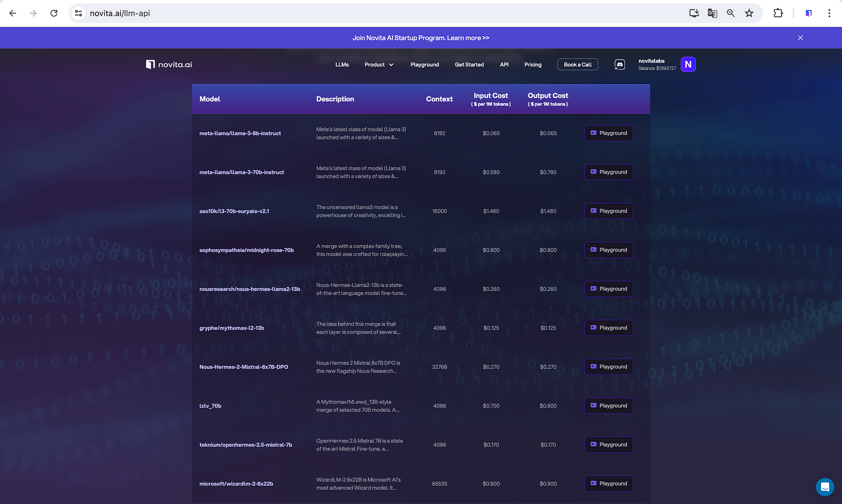Open Get Started nav item
The image size is (842, 504).
469,65
